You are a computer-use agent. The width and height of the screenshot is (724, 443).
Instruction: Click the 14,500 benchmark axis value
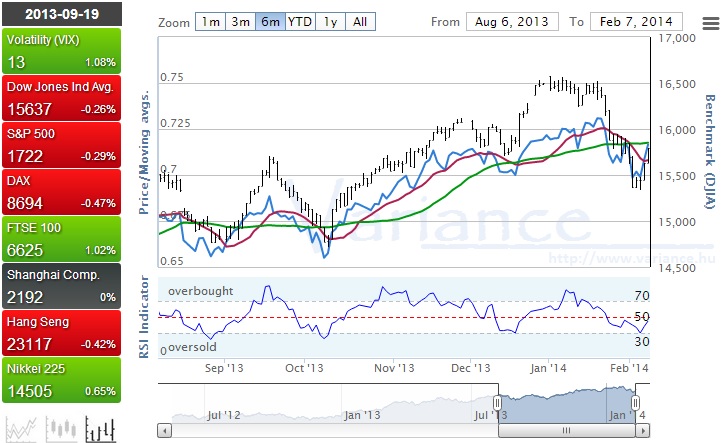[x=677, y=268]
